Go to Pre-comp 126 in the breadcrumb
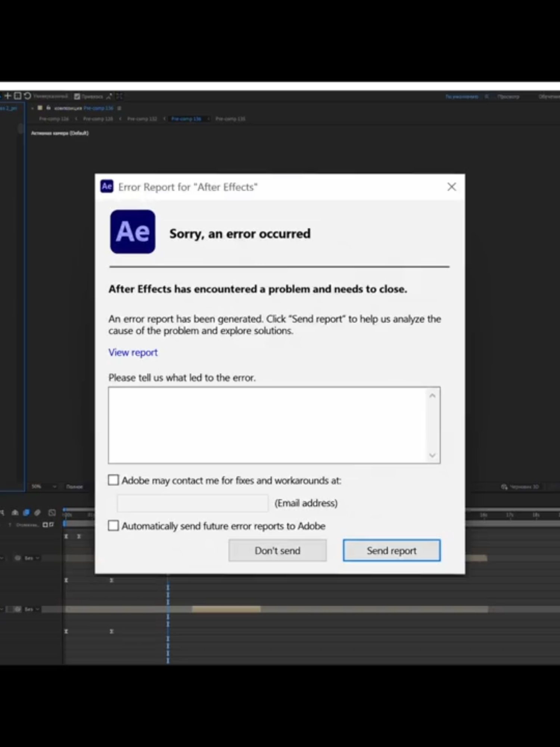Viewport: 560px width, 747px height. (54, 119)
